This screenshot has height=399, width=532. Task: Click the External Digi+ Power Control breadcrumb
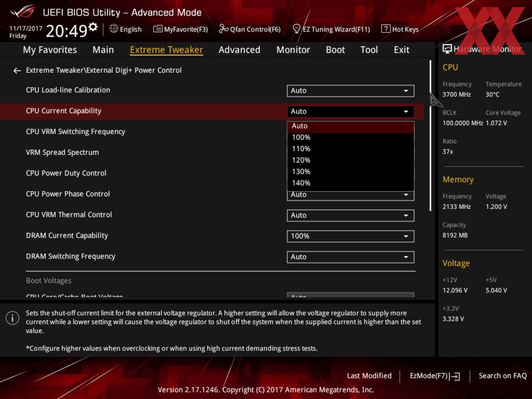(133, 70)
